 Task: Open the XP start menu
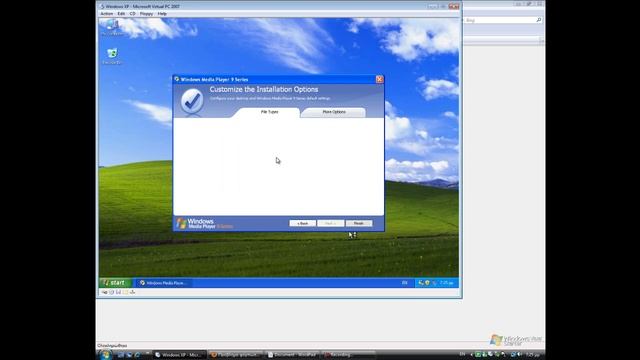click(x=115, y=282)
